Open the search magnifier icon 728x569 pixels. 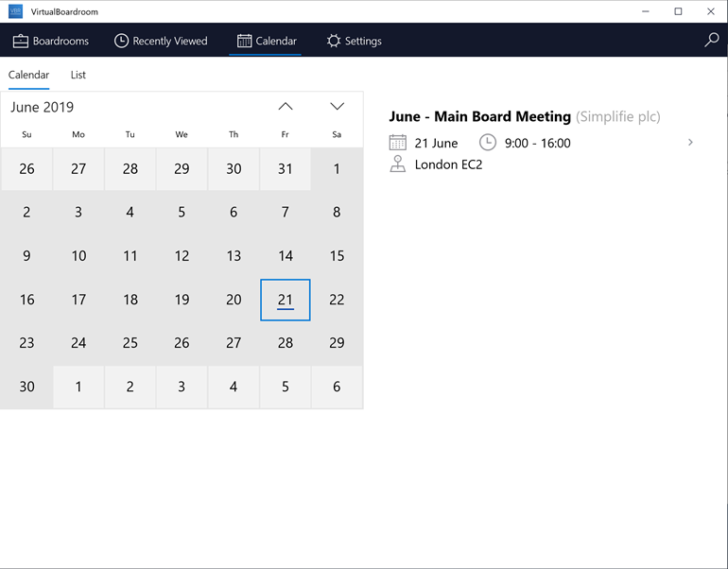tap(711, 40)
